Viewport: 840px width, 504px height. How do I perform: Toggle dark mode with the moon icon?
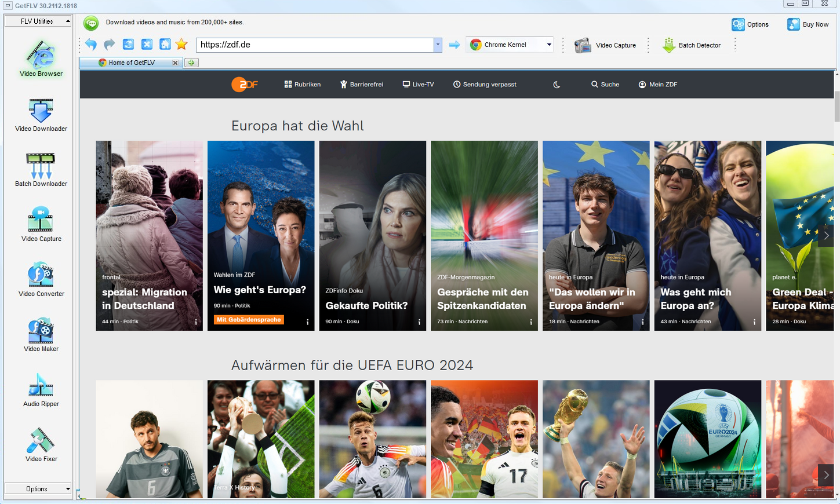[557, 85]
